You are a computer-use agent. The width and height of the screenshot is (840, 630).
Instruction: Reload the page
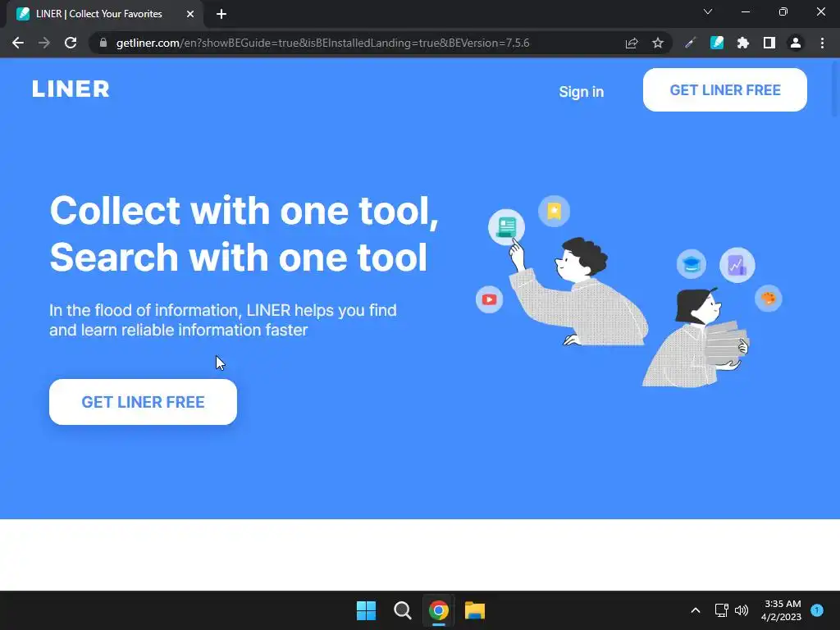click(x=71, y=43)
